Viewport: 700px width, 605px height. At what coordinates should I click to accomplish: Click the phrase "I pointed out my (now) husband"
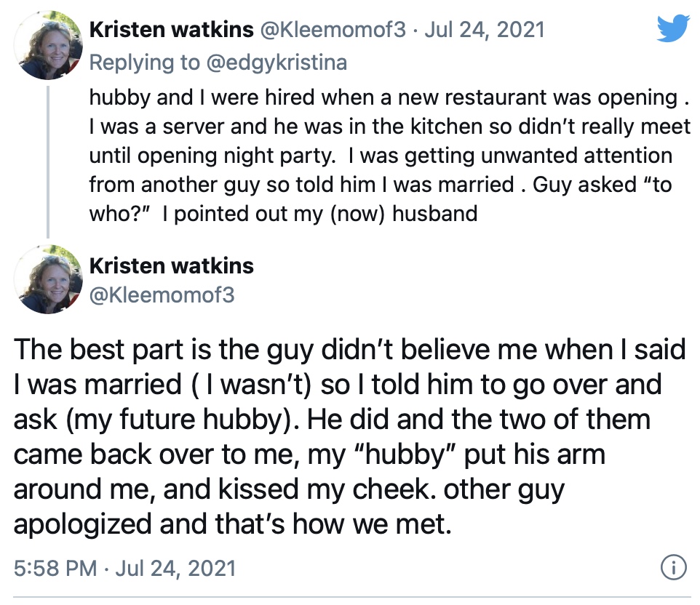[320, 214]
